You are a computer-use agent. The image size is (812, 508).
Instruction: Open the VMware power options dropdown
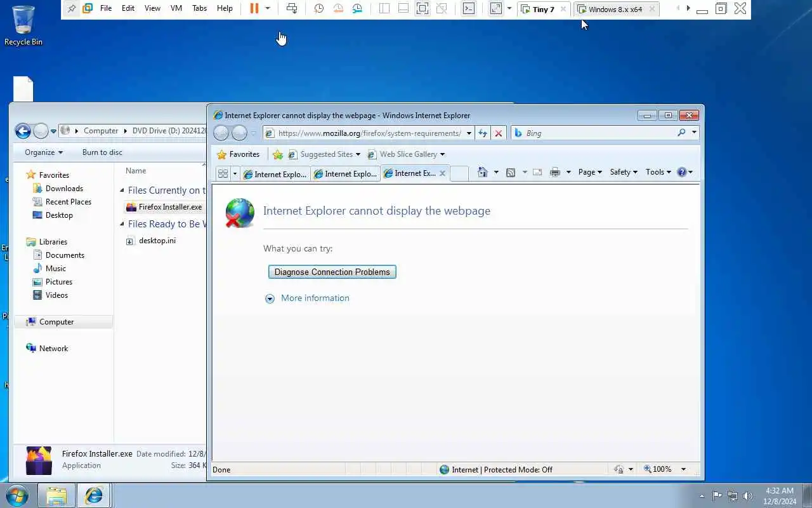[268, 8]
